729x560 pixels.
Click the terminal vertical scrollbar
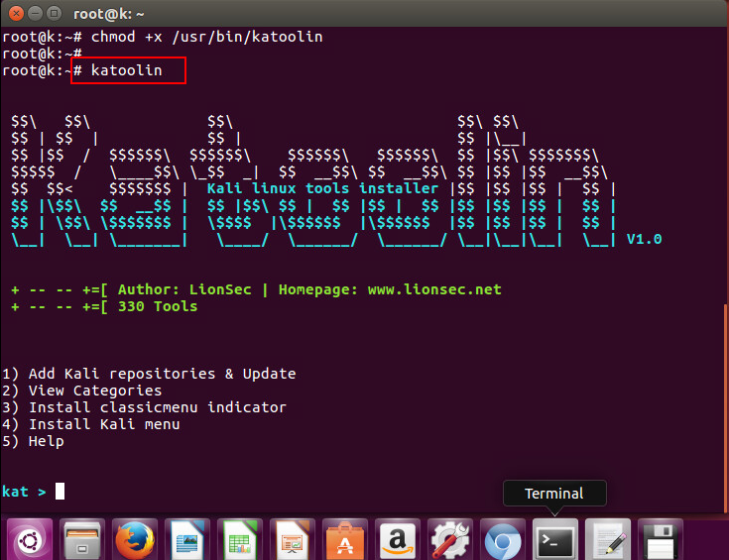[726, 408]
